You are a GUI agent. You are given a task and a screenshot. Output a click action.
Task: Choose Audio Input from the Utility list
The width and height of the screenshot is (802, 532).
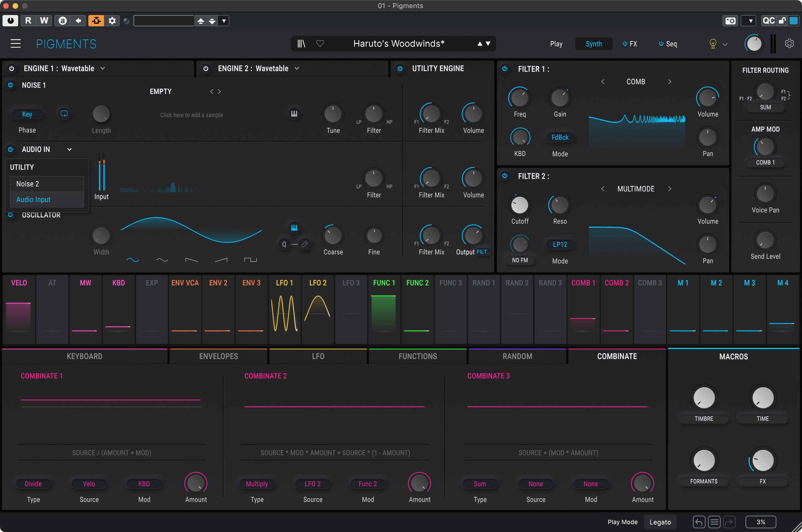coord(47,200)
